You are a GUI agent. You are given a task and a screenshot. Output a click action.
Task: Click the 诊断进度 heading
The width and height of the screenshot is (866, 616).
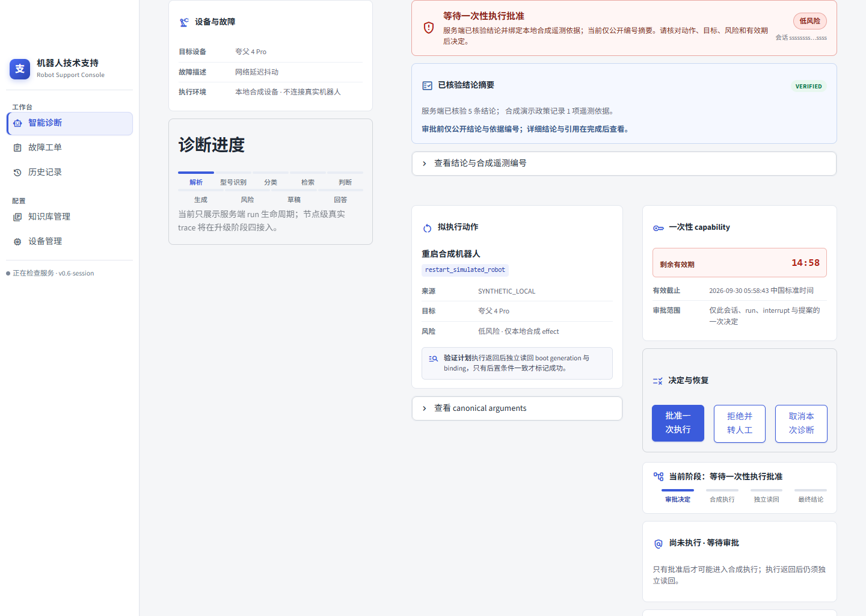pos(212,145)
